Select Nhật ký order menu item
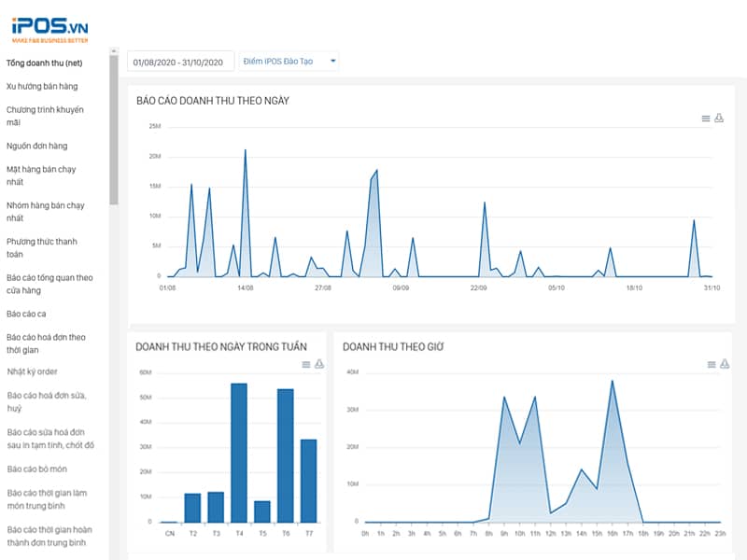Screen dimensions: 747x560 (x=33, y=371)
